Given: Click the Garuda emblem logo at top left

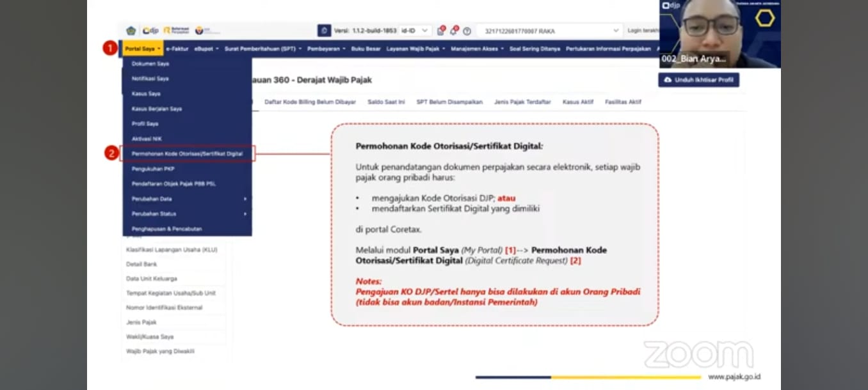Looking at the screenshot, I should point(131,31).
